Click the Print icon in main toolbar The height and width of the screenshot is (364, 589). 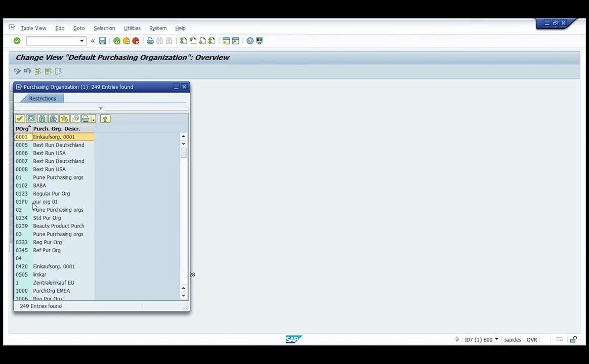pyautogui.click(x=150, y=41)
